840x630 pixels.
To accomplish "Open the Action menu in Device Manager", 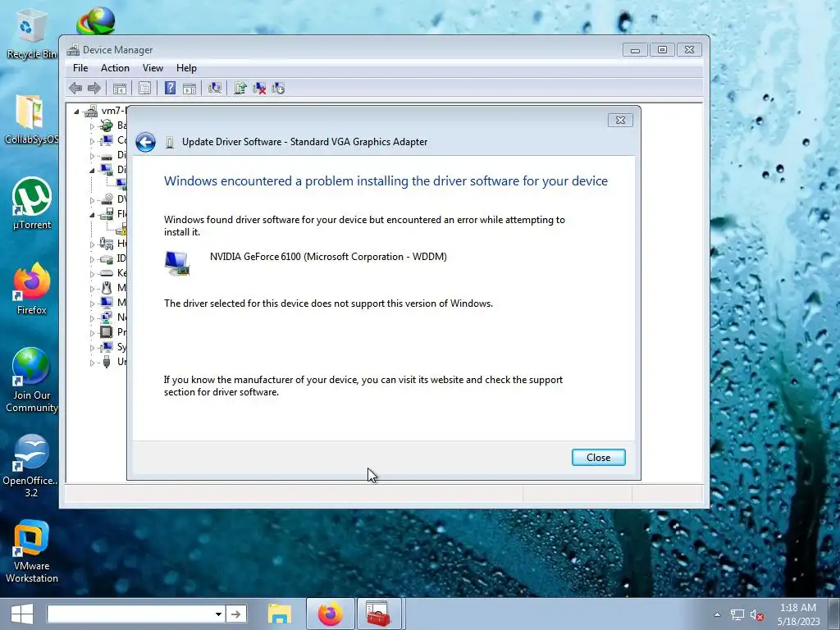I will pos(115,68).
